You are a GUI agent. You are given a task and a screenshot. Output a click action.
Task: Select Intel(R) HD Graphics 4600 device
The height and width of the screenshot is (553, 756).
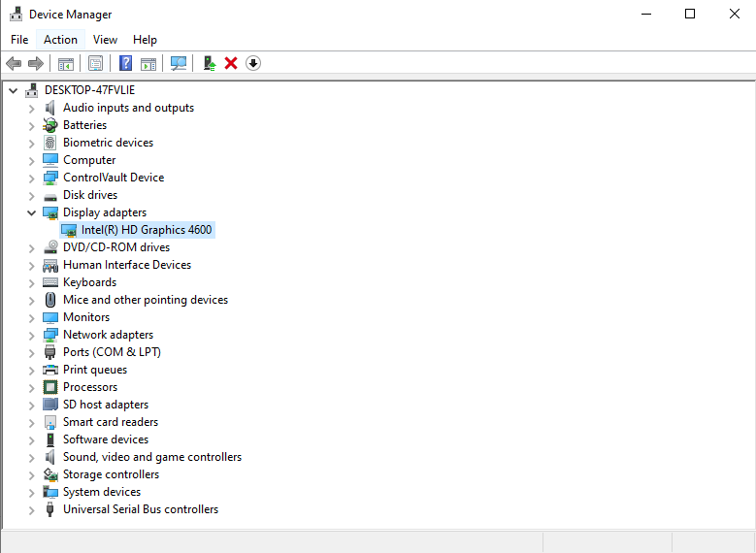[x=147, y=230]
